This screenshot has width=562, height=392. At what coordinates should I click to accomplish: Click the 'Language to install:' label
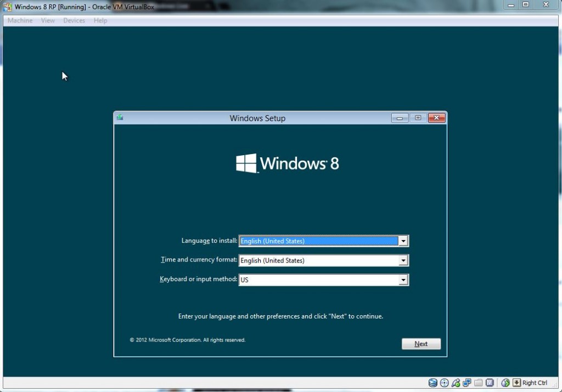(x=209, y=241)
